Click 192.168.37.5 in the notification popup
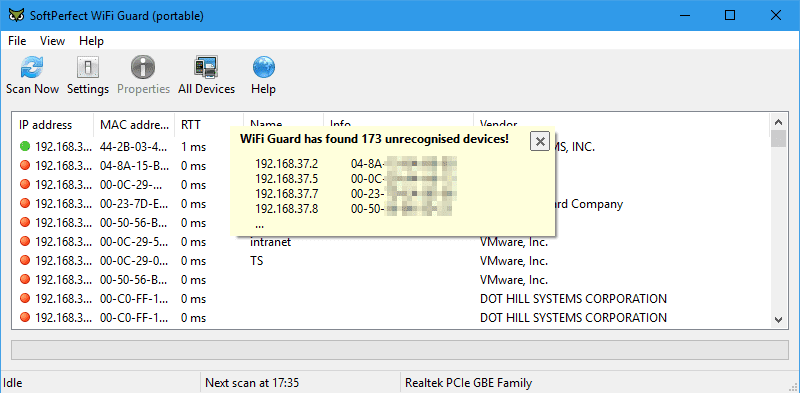Image resolution: width=800 pixels, height=393 pixels. coord(287,179)
